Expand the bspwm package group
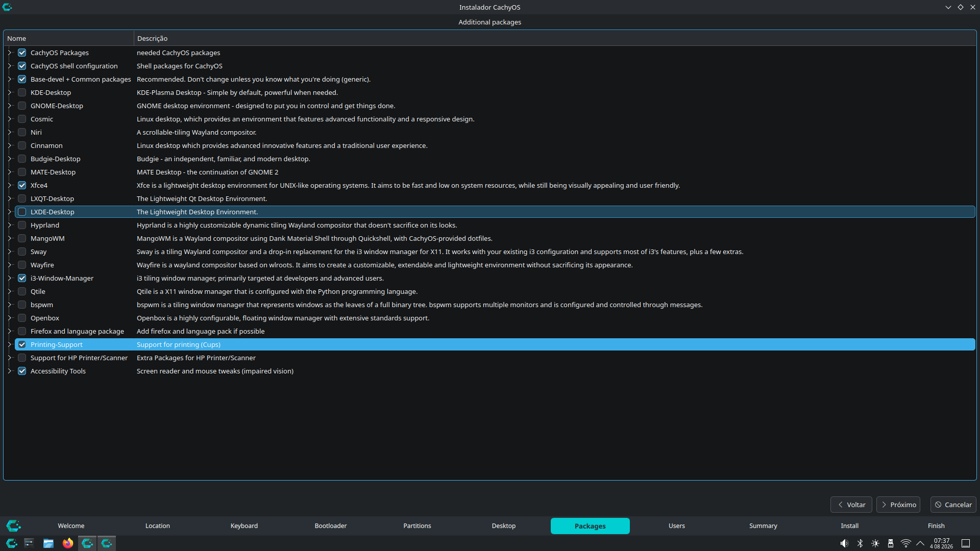The image size is (980, 551). (10, 305)
